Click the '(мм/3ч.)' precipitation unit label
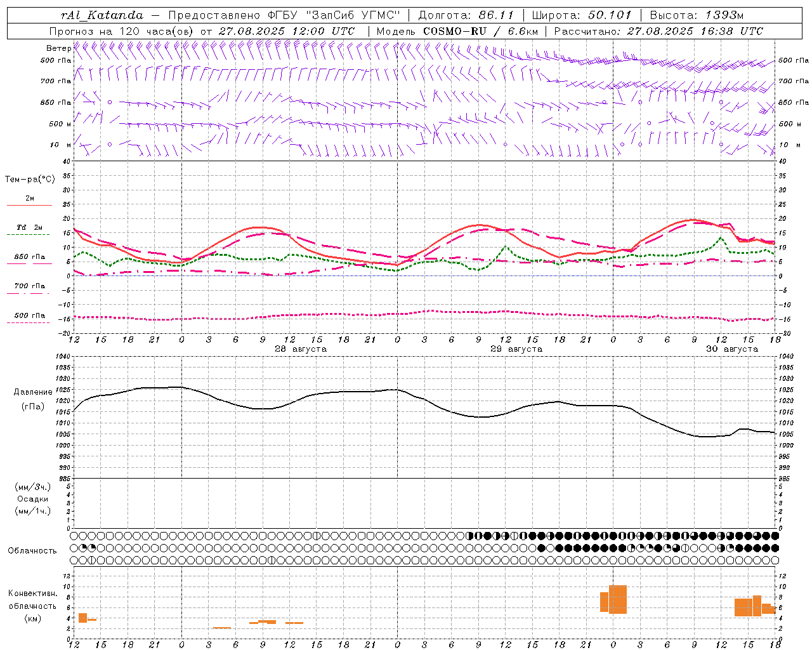 [x=33, y=487]
